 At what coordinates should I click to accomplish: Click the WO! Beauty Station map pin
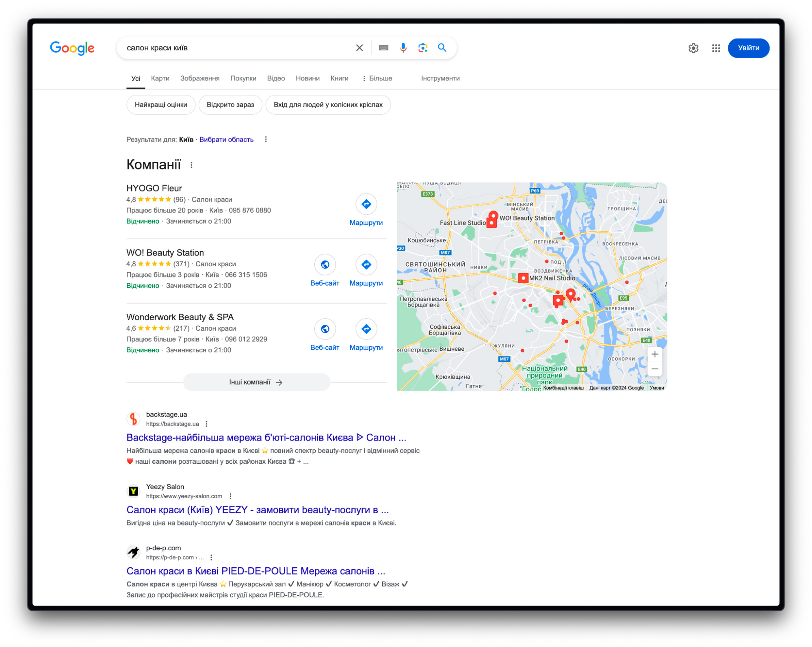(x=493, y=215)
